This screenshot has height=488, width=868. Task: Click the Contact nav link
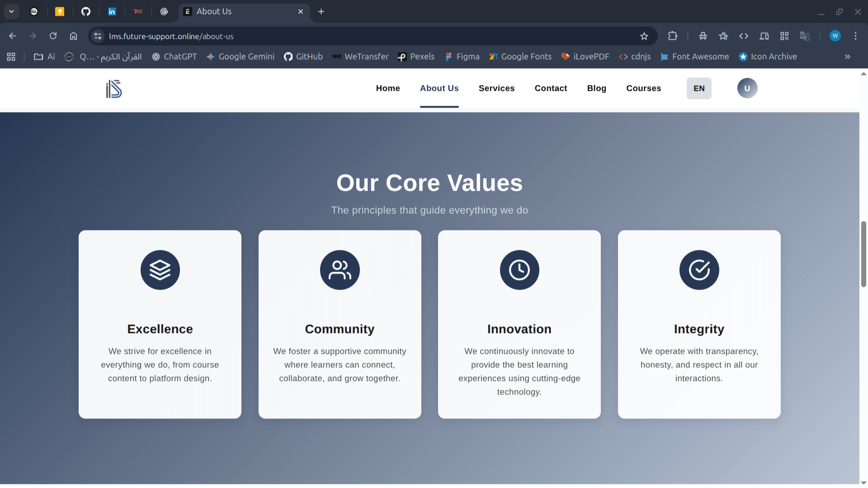(x=551, y=88)
